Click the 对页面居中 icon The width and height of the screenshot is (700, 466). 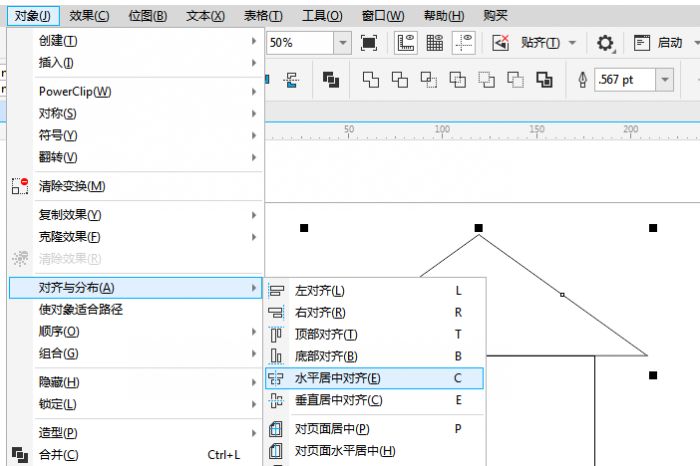276,429
